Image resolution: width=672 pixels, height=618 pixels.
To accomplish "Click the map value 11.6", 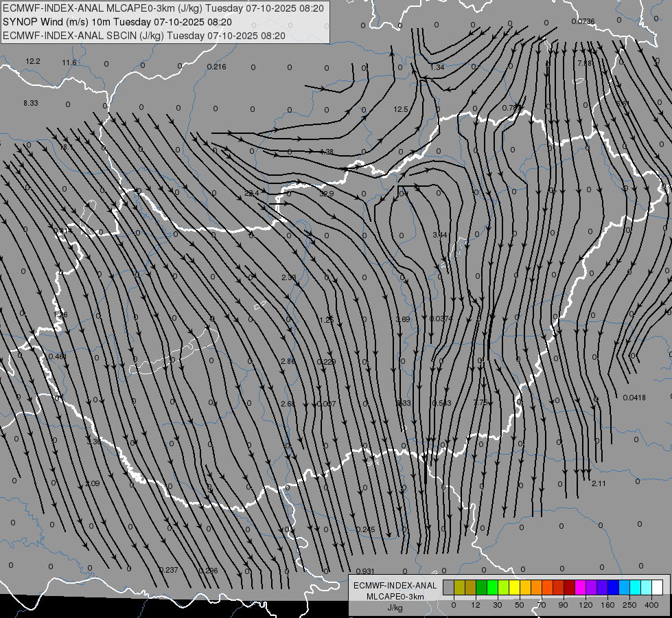I will (x=69, y=62).
